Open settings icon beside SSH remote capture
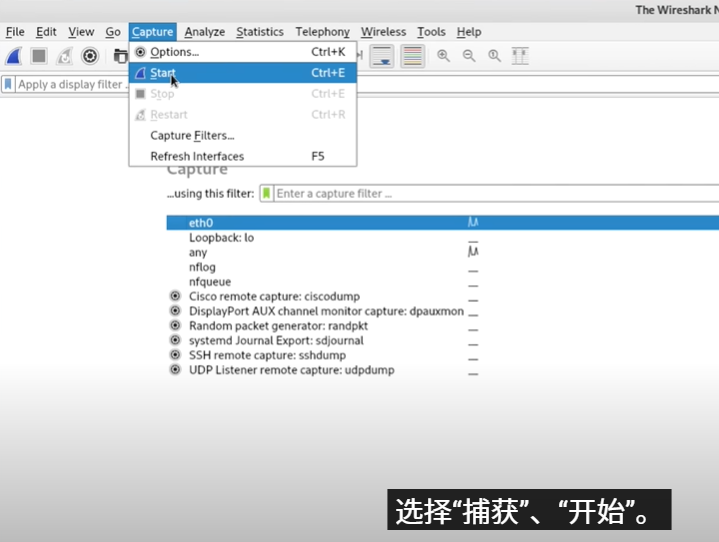The height and width of the screenshot is (542, 719). click(x=175, y=355)
